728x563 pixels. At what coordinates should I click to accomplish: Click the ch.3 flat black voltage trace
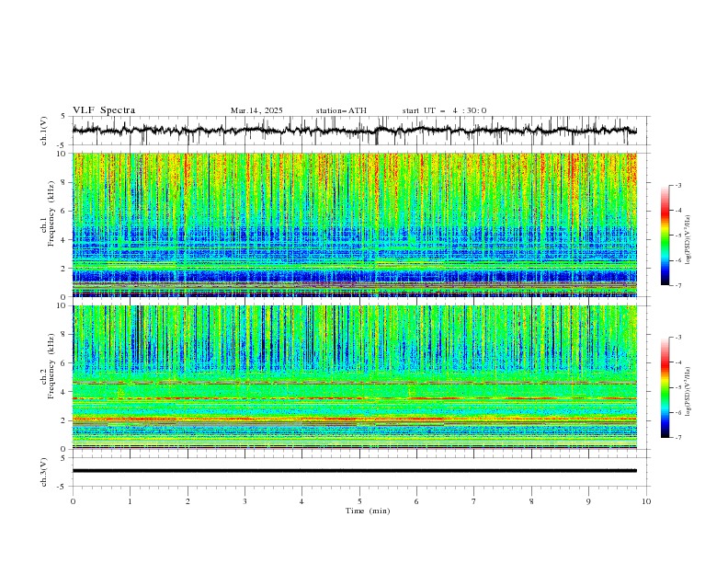[x=354, y=471]
